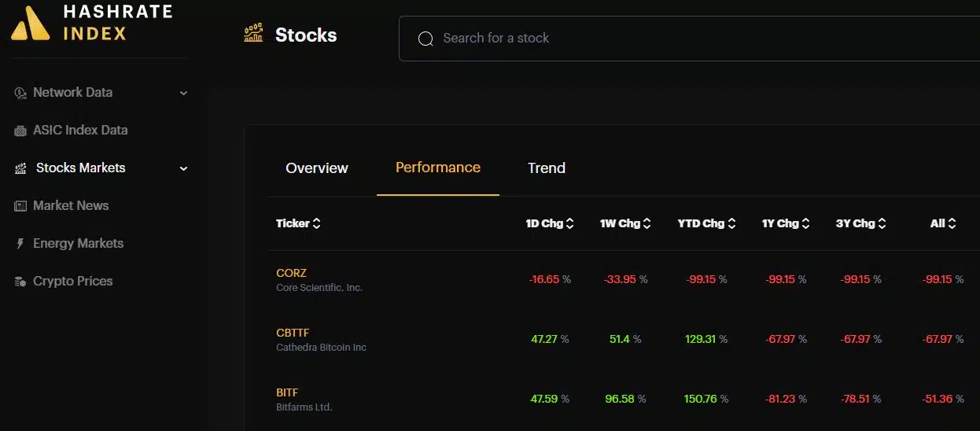980x431 pixels.
Task: Sort by the 1D Chg column
Action: pyautogui.click(x=550, y=223)
